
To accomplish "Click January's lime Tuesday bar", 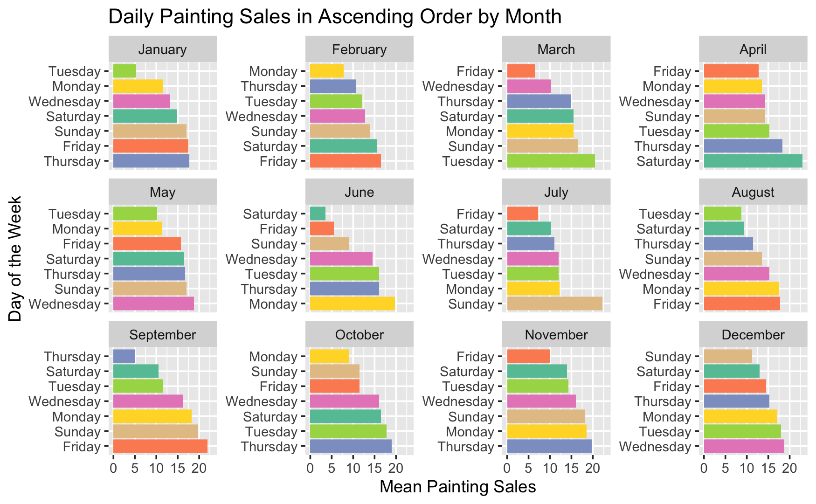I will click(x=124, y=71).
